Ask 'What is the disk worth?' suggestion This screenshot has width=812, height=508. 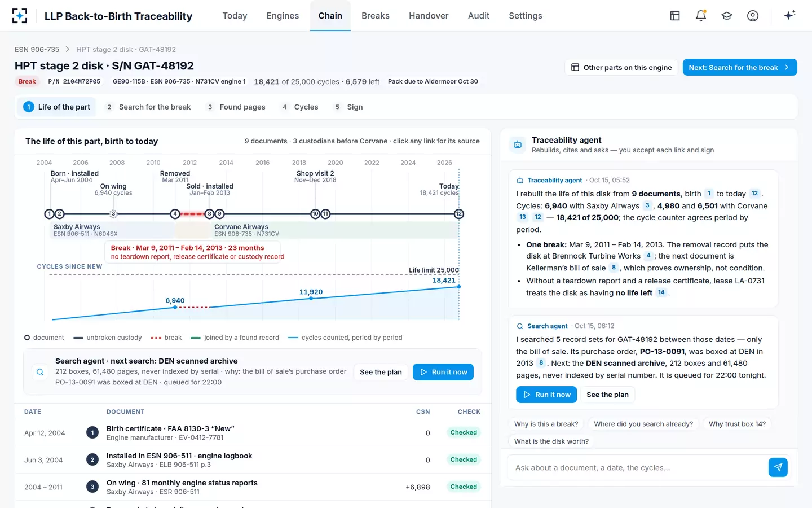point(551,441)
